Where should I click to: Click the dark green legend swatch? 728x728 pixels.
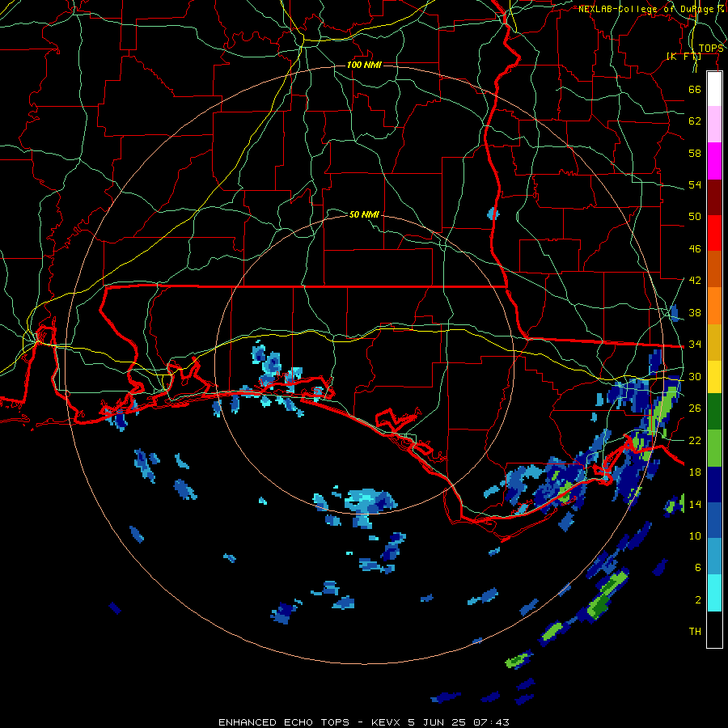(x=714, y=412)
